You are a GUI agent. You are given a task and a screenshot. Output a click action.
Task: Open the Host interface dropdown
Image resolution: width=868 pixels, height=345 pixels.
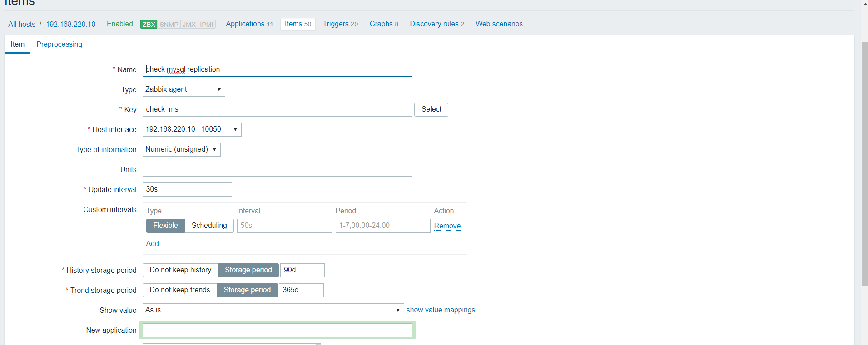click(192, 129)
